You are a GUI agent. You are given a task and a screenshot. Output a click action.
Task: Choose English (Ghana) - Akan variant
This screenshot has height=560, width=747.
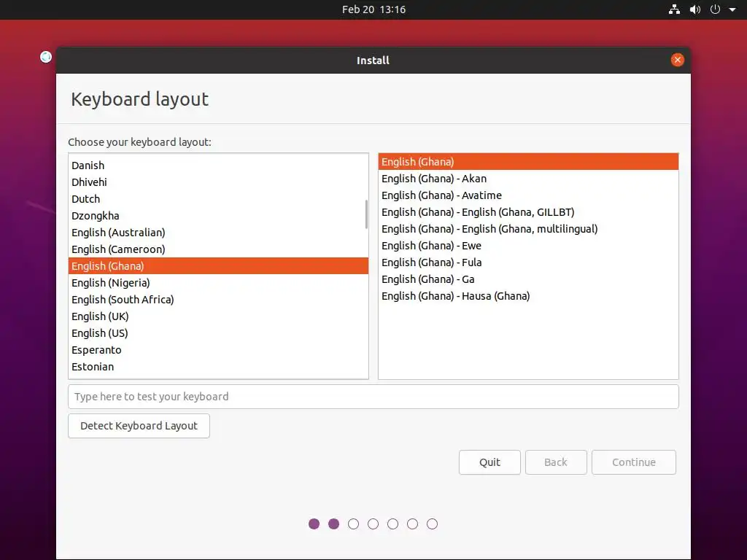[x=528, y=179]
